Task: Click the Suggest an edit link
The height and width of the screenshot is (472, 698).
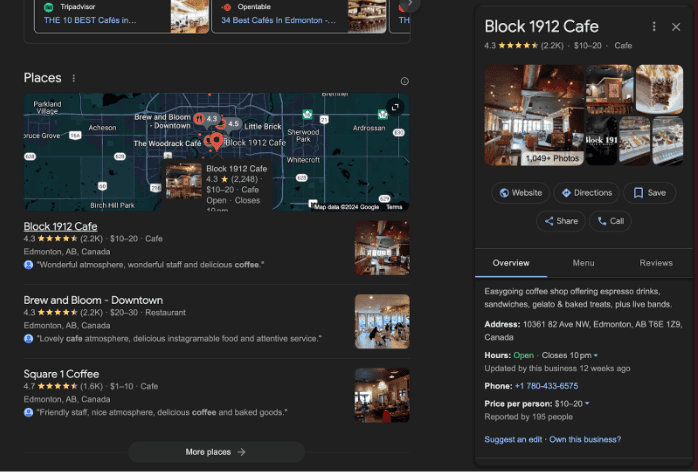Action: (513, 439)
